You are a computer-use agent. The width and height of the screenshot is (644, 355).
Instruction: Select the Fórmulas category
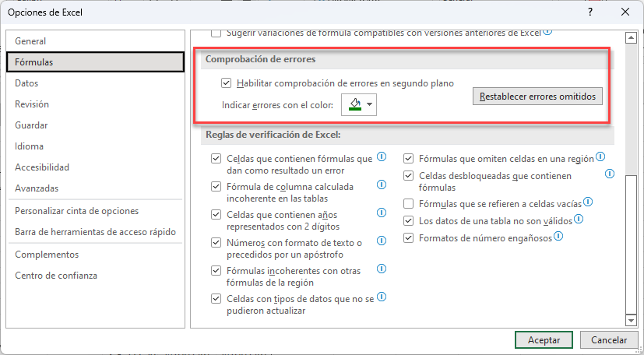pos(95,62)
